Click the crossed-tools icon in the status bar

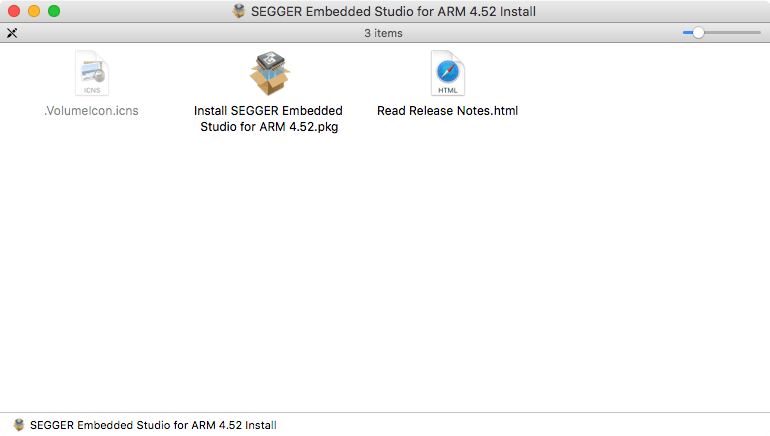pos(12,33)
